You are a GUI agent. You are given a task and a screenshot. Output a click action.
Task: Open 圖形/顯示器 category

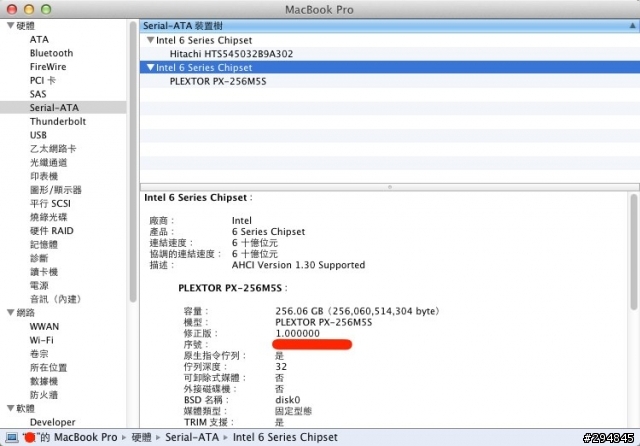[x=56, y=190]
